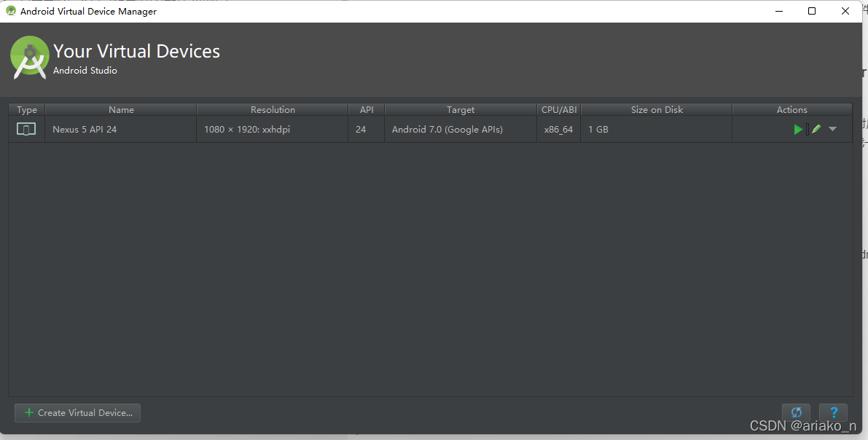The height and width of the screenshot is (440, 868).
Task: Click the Type column header
Action: [26, 109]
